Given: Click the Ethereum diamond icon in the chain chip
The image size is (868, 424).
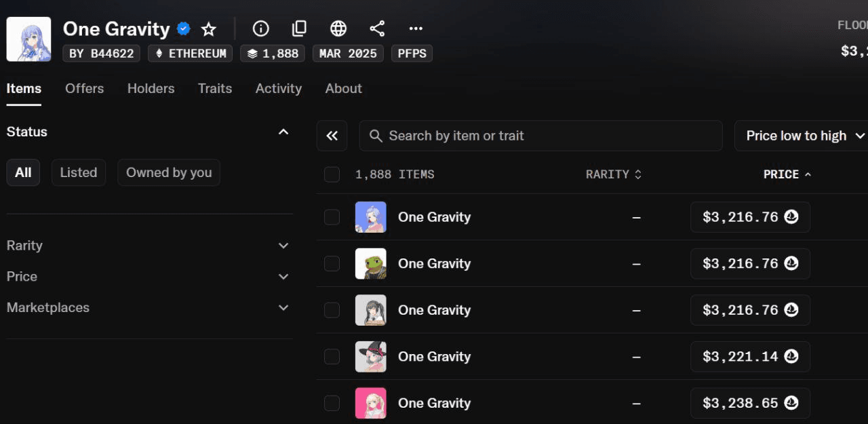Looking at the screenshot, I should click(x=159, y=54).
